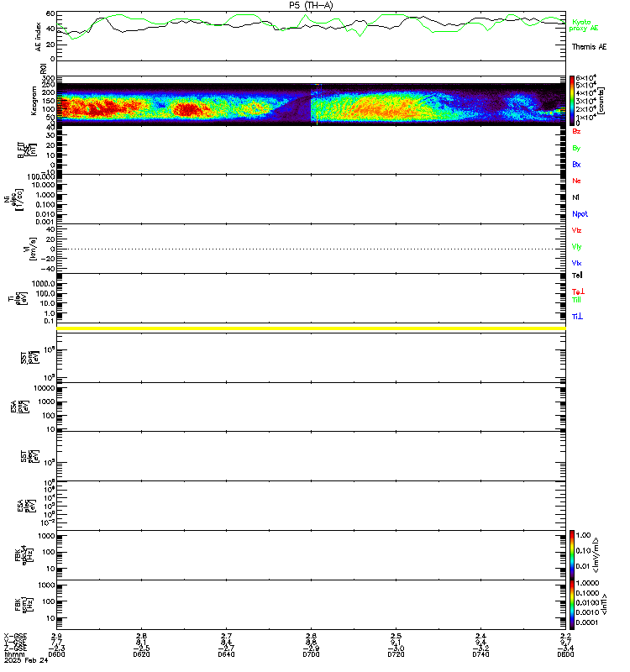Click the '1.00' top value of mV/m color bar

coord(583,535)
